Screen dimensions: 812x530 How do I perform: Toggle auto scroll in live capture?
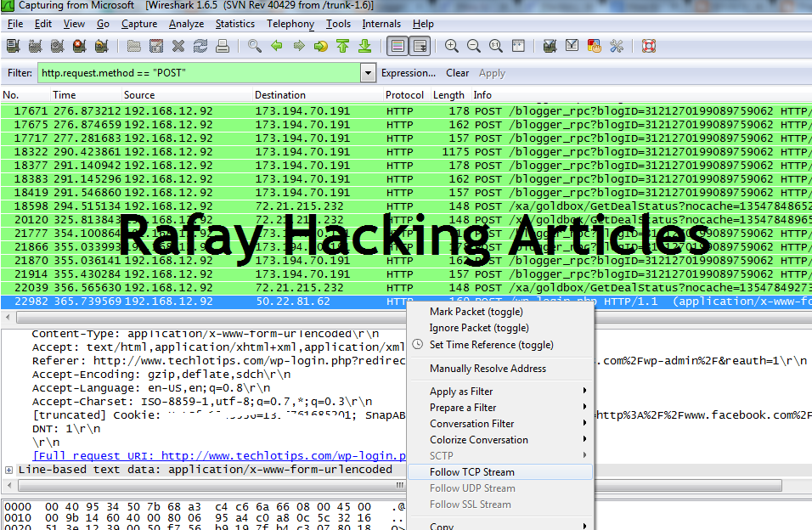tap(420, 46)
